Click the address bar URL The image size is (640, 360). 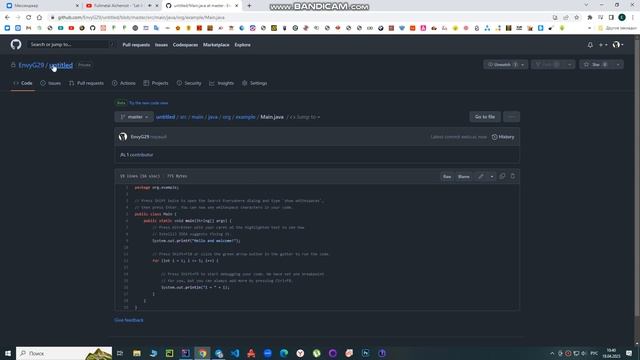141,18
